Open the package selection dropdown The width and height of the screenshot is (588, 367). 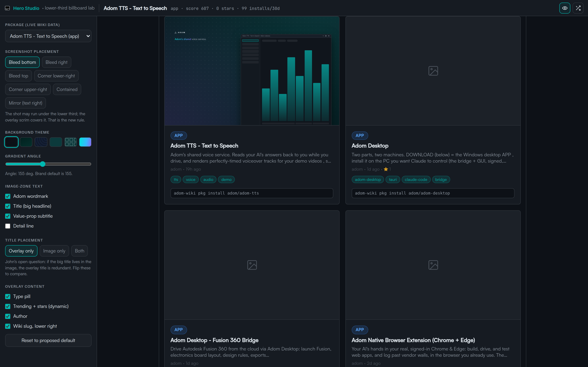48,36
